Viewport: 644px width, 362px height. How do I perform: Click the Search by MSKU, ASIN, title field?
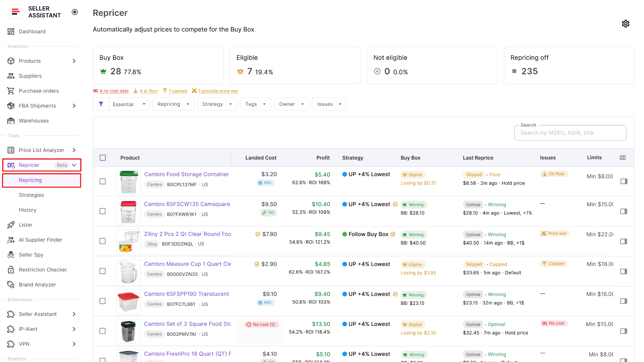coord(570,133)
